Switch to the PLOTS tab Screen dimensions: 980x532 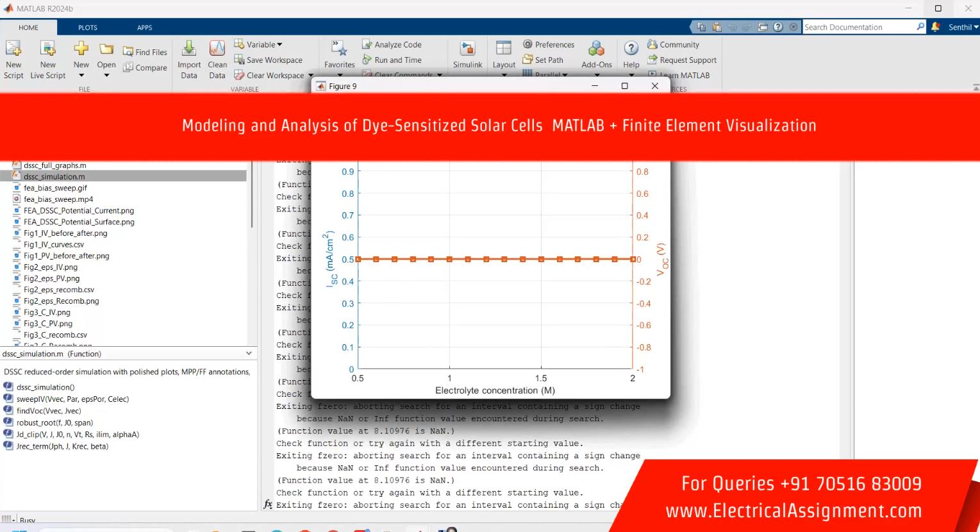click(x=88, y=28)
